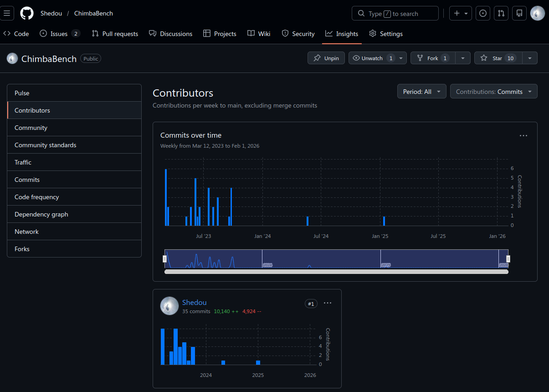
Task: Open the issues inbox icon in header
Action: pos(483,13)
